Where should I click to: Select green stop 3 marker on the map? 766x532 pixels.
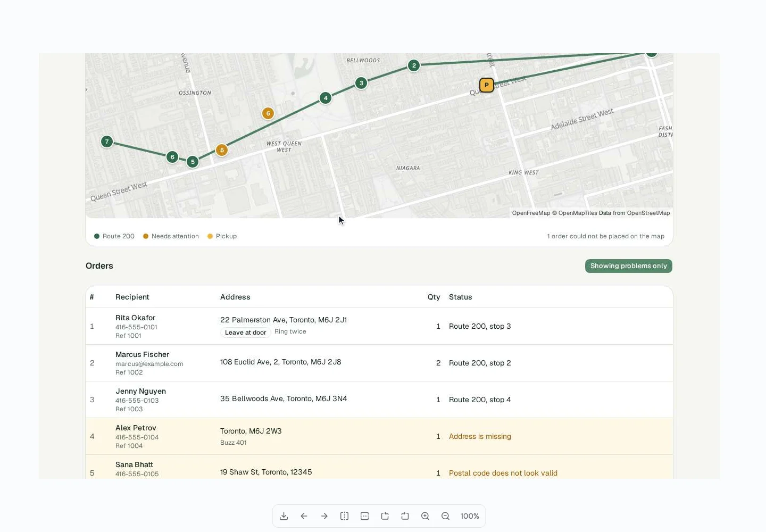pos(361,83)
